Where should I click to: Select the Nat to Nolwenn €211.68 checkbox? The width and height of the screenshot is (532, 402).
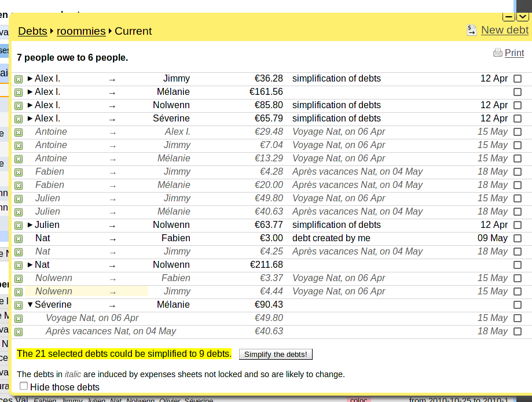pos(518,265)
